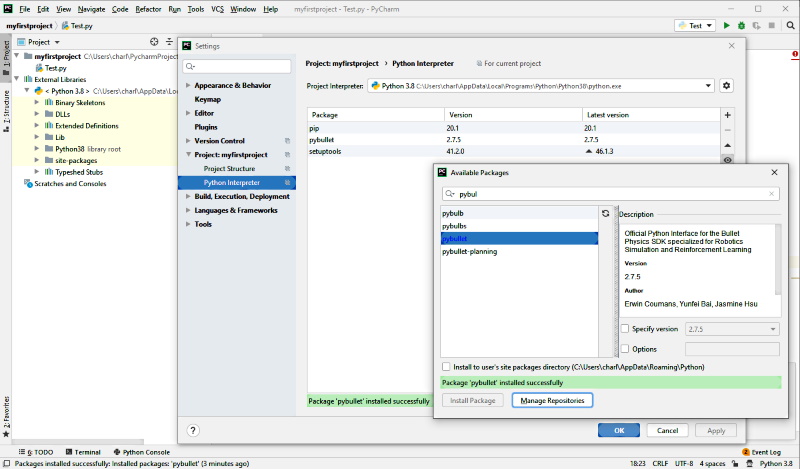The height and width of the screenshot is (469, 800).
Task: Click the lock read-only status icon
Action: tap(735, 463)
